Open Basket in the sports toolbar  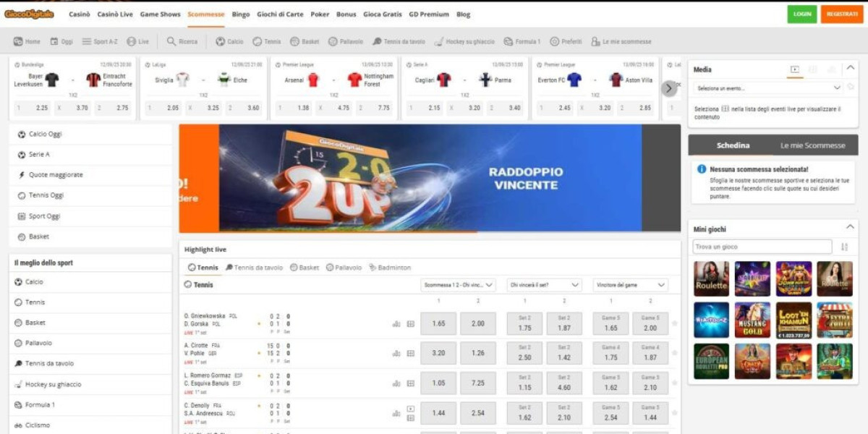(x=305, y=41)
